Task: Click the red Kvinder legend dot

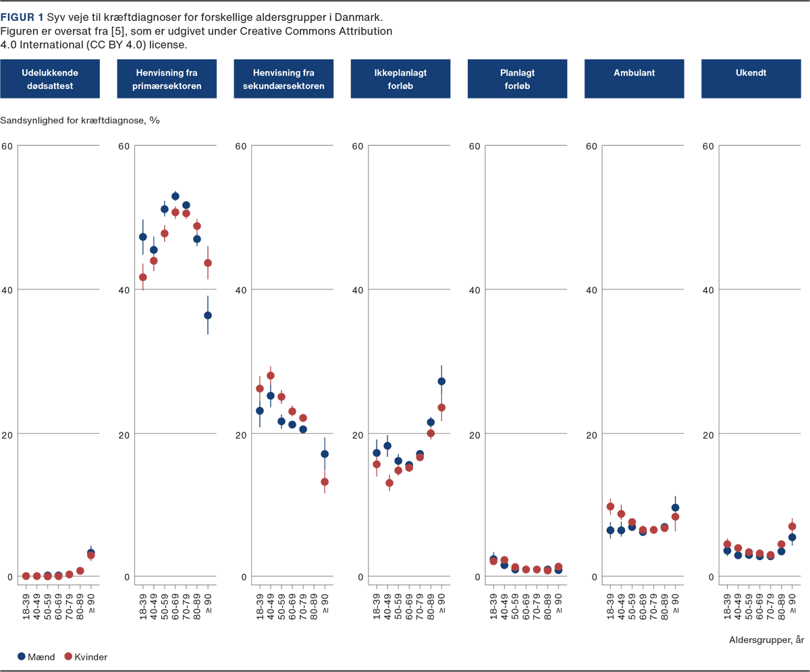Action: click(68, 656)
